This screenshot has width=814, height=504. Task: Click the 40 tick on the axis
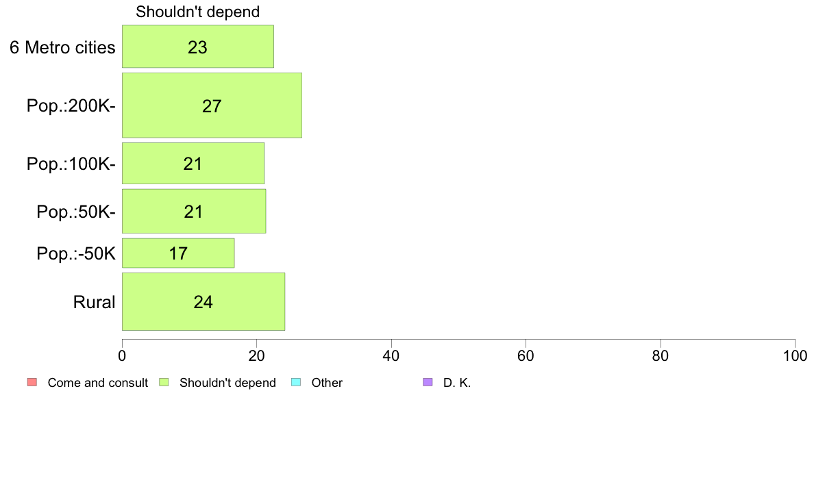click(x=391, y=355)
